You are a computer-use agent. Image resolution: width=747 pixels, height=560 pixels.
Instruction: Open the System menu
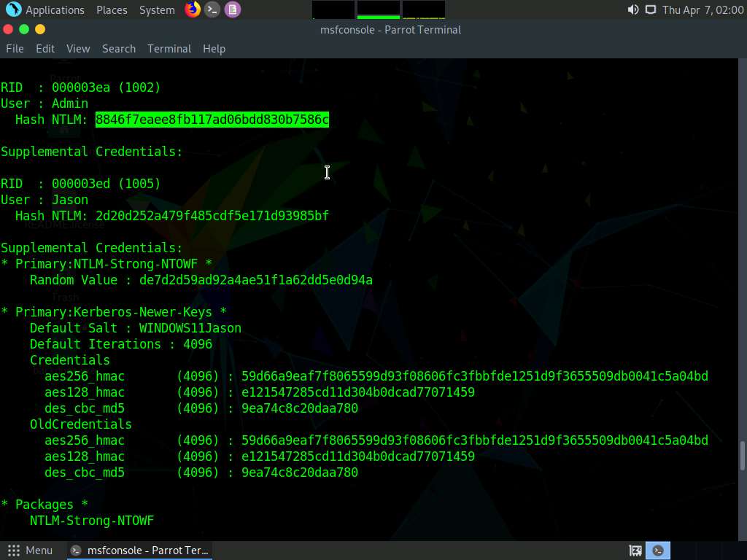pos(157,10)
